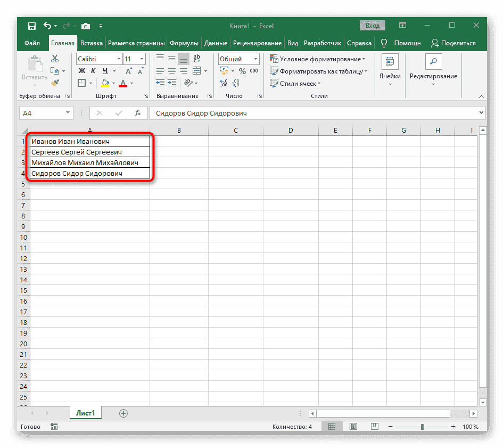Select the Format Painter brush icon
The image size is (504, 448).
(x=55, y=83)
